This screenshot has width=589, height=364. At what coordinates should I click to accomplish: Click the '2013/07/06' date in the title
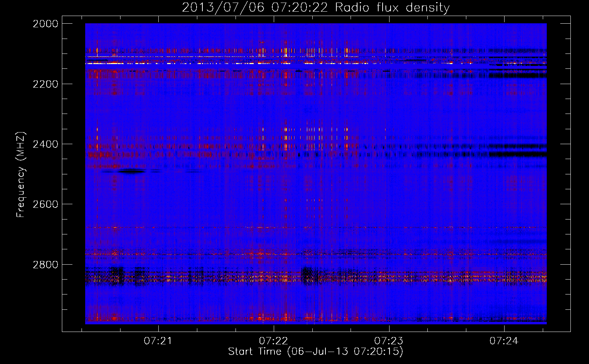[x=223, y=8]
